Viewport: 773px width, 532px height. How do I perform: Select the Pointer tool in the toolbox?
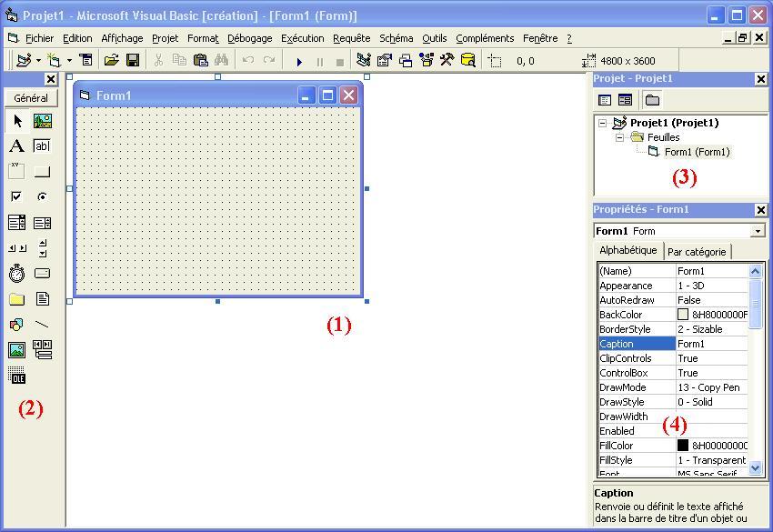point(17,121)
